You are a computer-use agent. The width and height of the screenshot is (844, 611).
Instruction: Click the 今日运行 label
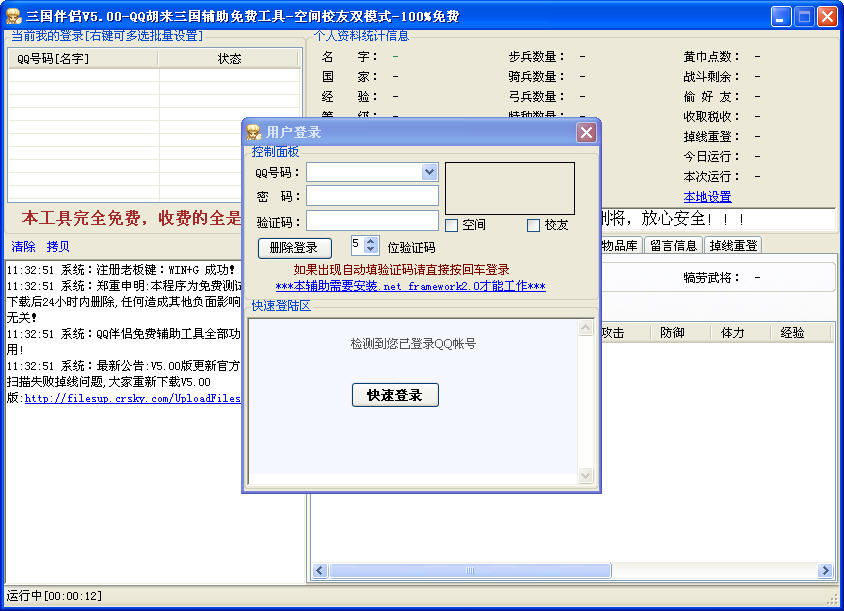[711, 157]
